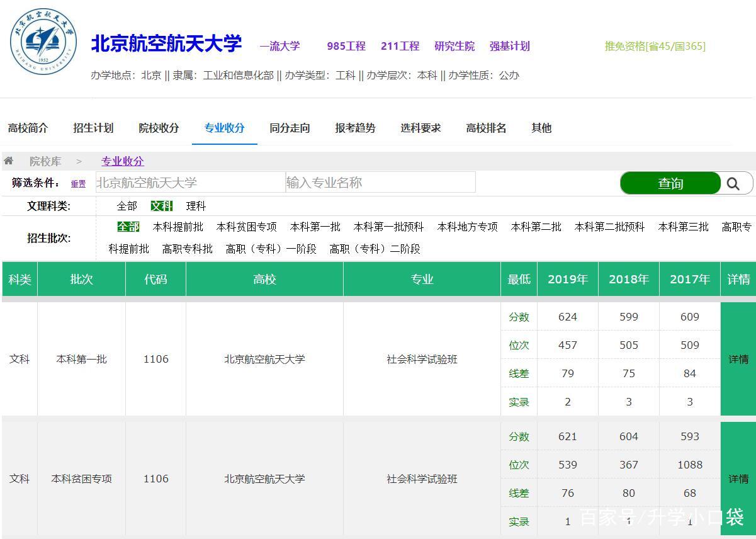Click the 代码 column header
Viewport: 756px width, 539px height.
[x=155, y=279]
